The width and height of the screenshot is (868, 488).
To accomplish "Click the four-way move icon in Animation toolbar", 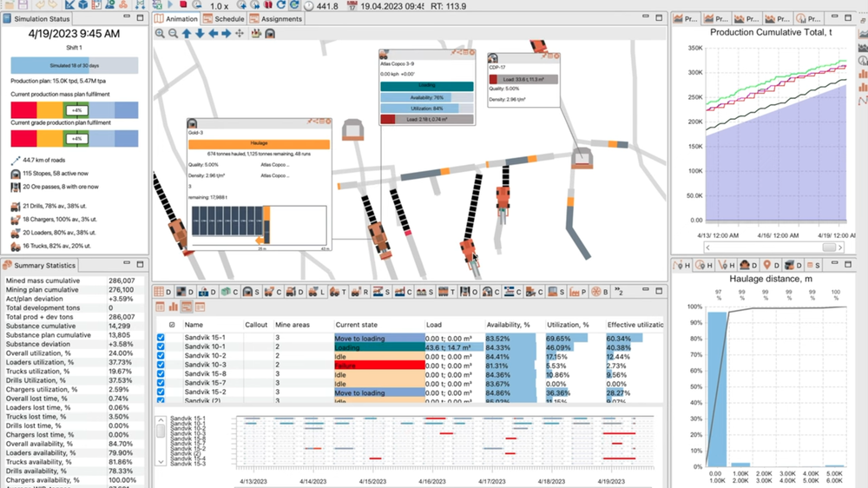I will (x=240, y=34).
